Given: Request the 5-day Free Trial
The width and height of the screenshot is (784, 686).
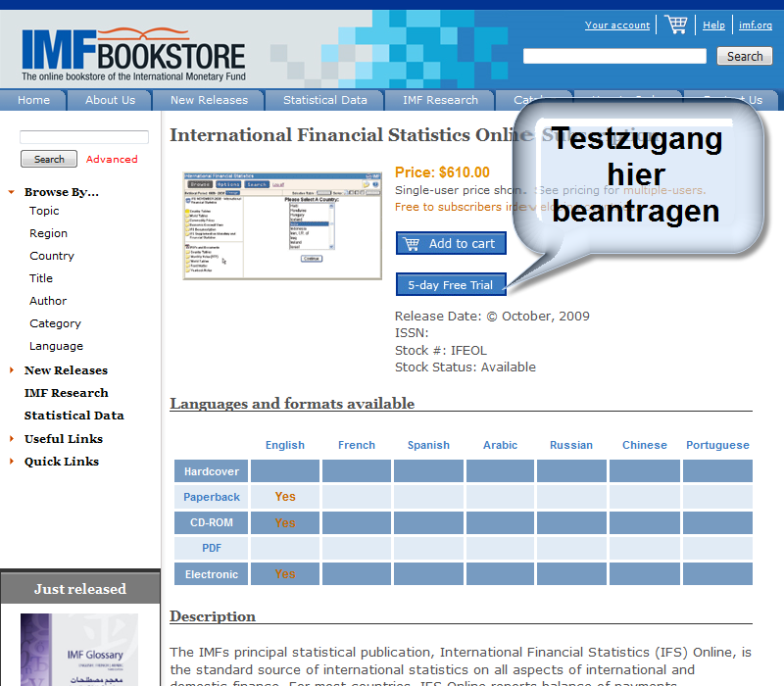Looking at the screenshot, I should [x=451, y=285].
